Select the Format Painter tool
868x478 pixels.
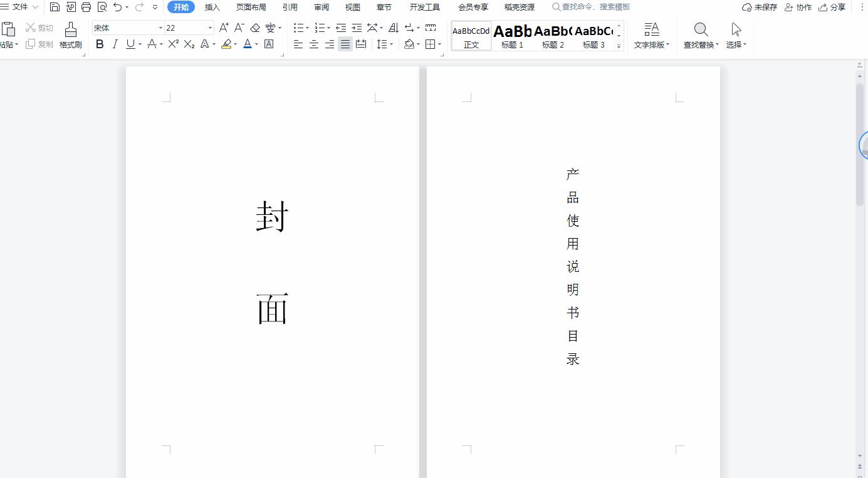[x=70, y=34]
